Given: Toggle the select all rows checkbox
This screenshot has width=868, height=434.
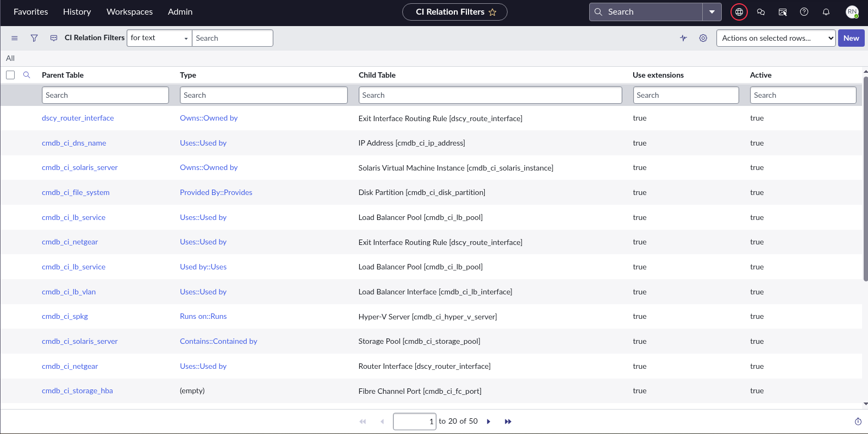Looking at the screenshot, I should click(x=10, y=75).
